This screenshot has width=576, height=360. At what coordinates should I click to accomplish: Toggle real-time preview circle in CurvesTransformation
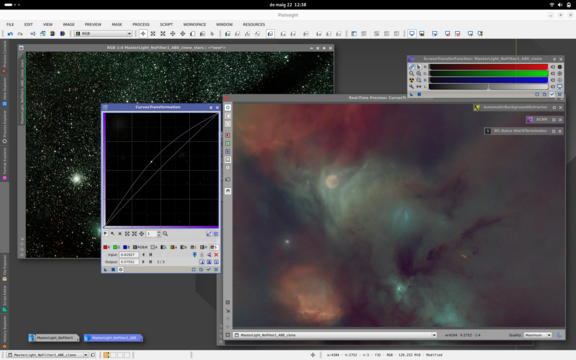120,270
